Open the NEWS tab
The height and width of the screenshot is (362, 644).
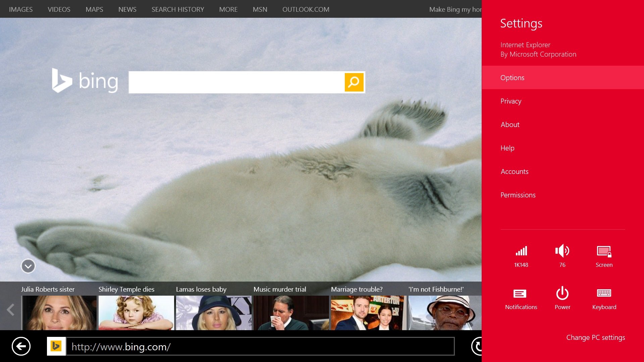click(127, 9)
